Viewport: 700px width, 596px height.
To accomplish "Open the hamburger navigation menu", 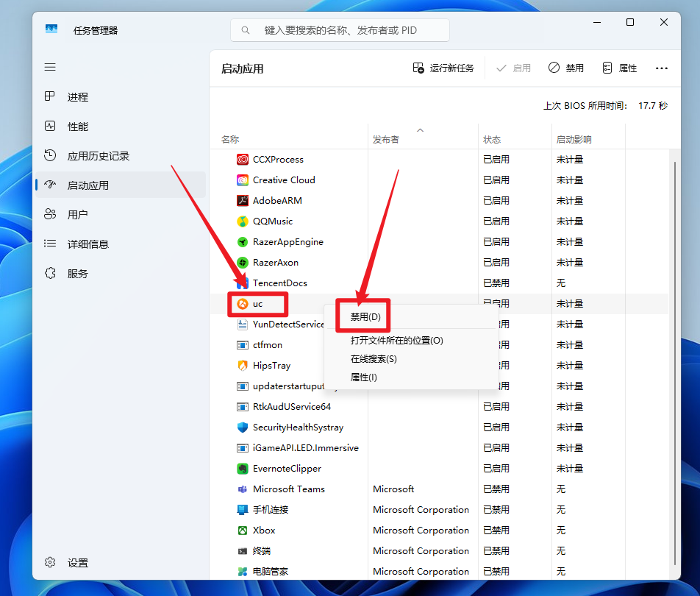I will [50, 67].
